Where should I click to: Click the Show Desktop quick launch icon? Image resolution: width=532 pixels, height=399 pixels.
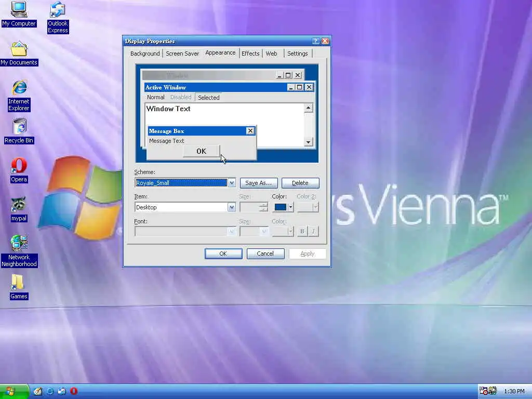(37, 392)
